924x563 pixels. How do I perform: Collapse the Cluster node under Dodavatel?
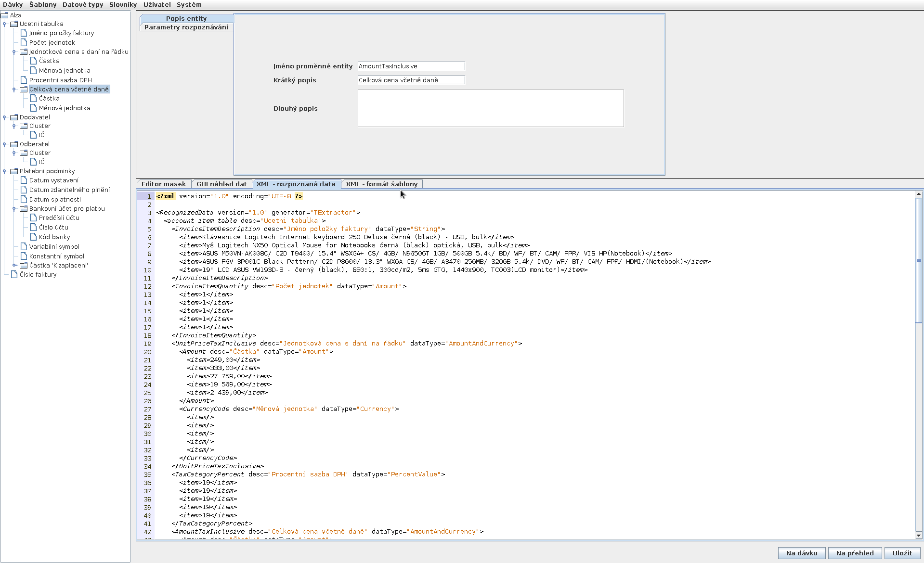coord(14,126)
